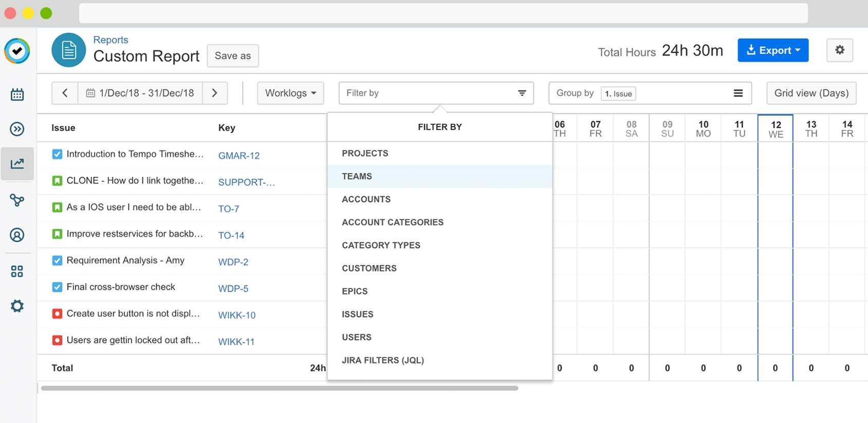This screenshot has width=868, height=423.
Task: Select CUSTOMERS filter option
Action: 440,268
